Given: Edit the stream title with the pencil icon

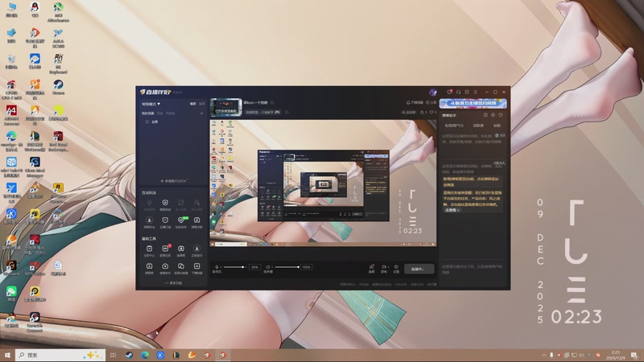Looking at the screenshot, I should point(272,103).
